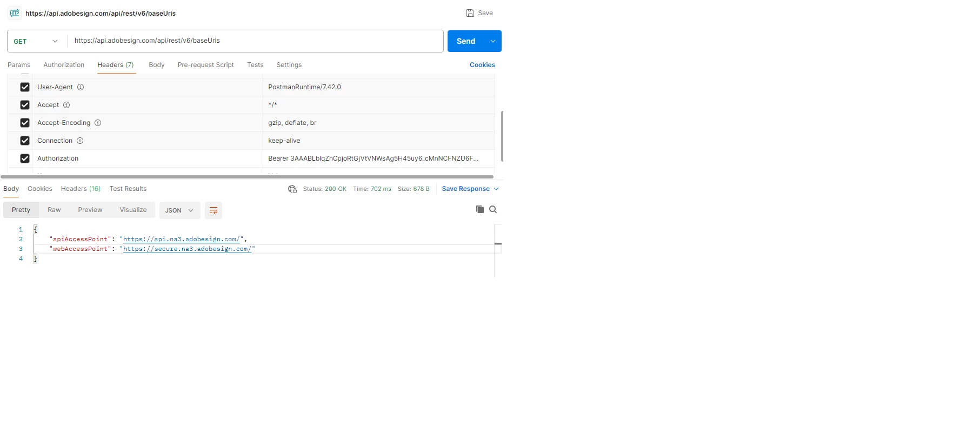The image size is (980, 437).
Task: Open the secure.na3.adobesign.com link
Action: coord(187,249)
